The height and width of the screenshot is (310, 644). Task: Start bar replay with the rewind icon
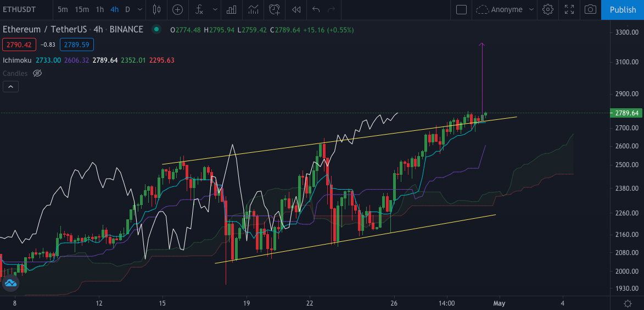pyautogui.click(x=296, y=9)
